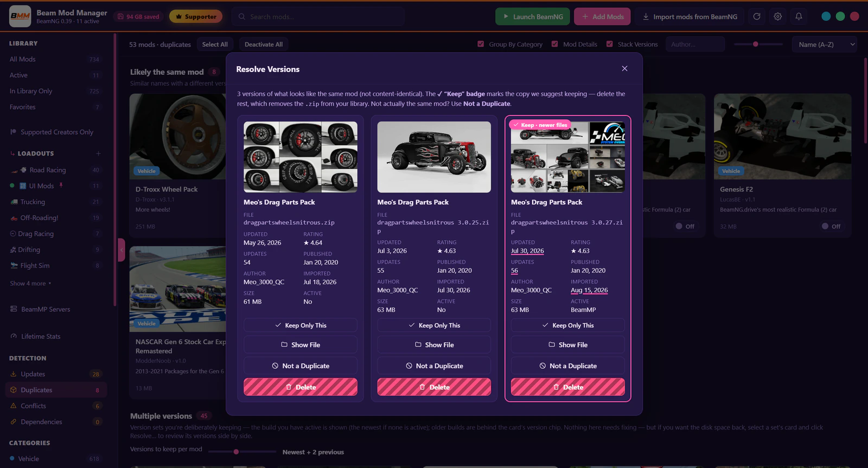Click Add Mods button
Image resolution: width=868 pixels, height=468 pixels.
tap(602, 16)
